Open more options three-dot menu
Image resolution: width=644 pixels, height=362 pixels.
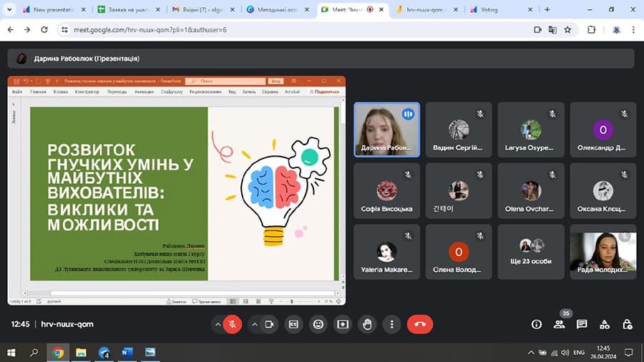coord(391,324)
